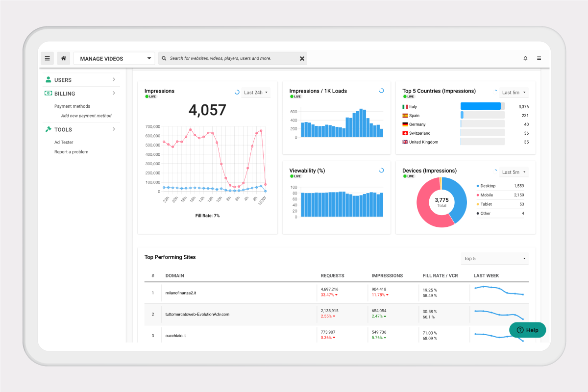
Task: Click the Italy impressions progress bar
Action: coord(483,106)
